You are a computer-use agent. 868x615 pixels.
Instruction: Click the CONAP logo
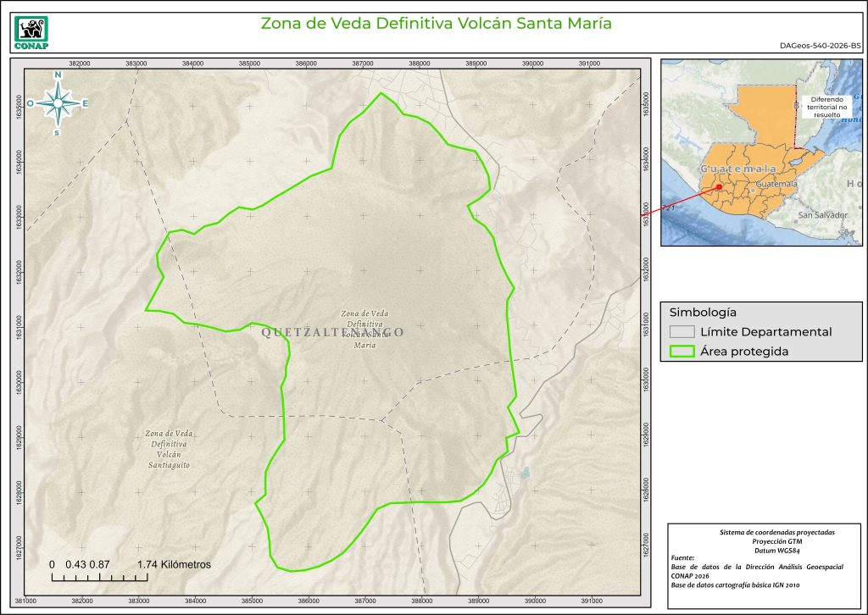[x=32, y=31]
